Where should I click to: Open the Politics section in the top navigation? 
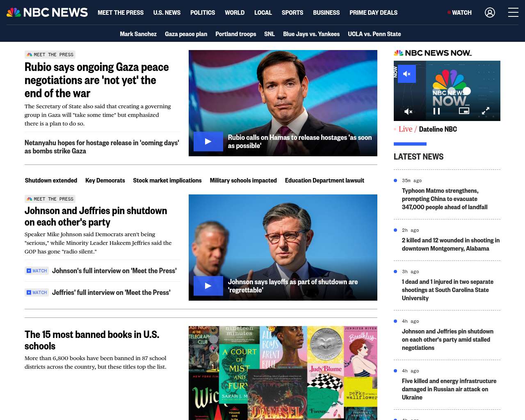tap(202, 13)
